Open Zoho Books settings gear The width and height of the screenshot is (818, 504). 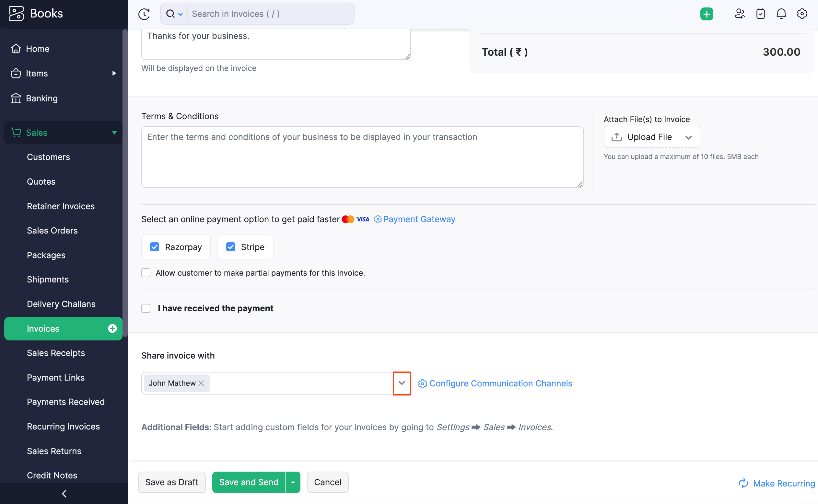coord(802,14)
